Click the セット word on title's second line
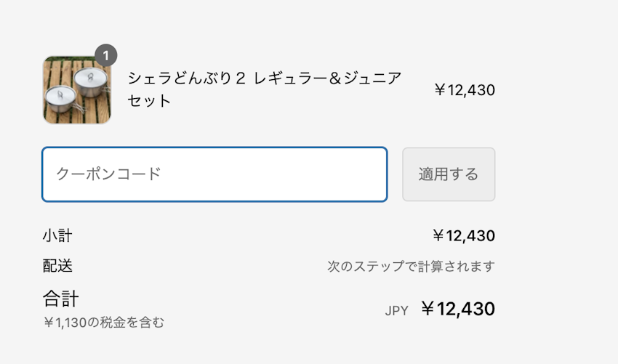The width and height of the screenshot is (618, 364). 149,101
